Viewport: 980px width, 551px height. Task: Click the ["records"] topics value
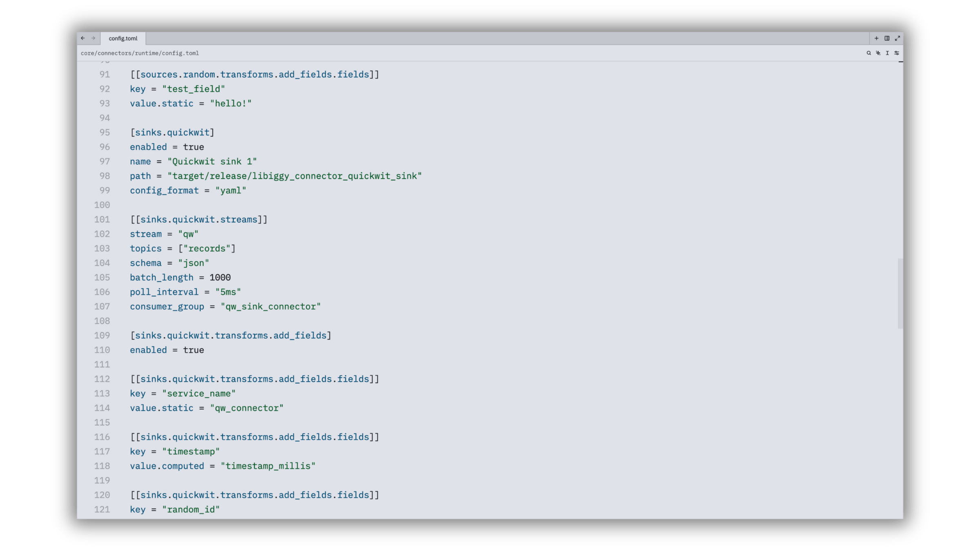[207, 249]
